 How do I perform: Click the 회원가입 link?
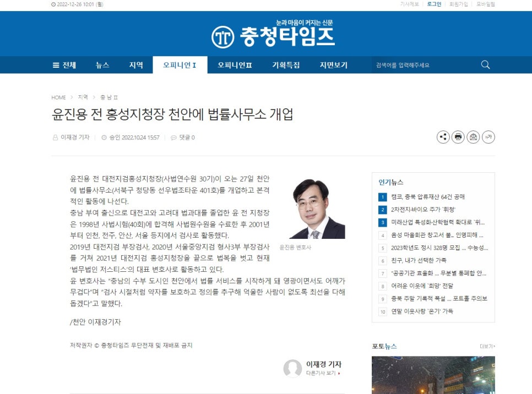click(x=458, y=4)
